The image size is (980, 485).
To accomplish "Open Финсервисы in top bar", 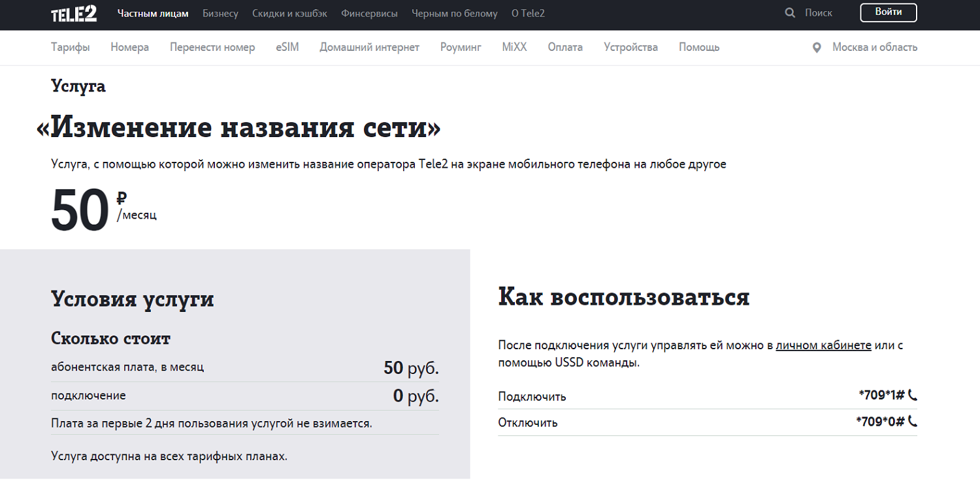I will pyautogui.click(x=370, y=13).
